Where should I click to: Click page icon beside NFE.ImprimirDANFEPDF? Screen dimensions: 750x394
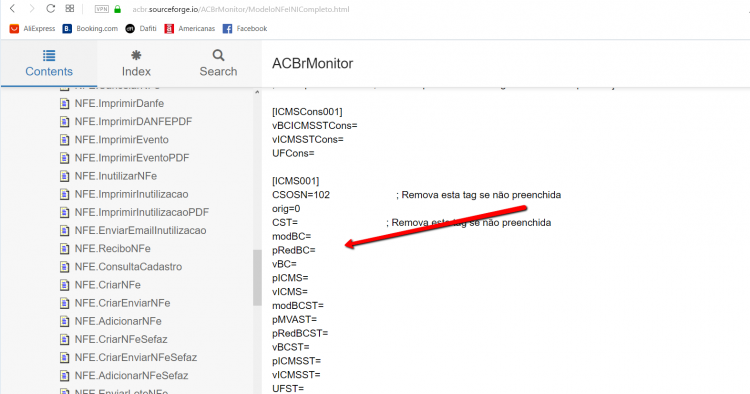pos(65,122)
